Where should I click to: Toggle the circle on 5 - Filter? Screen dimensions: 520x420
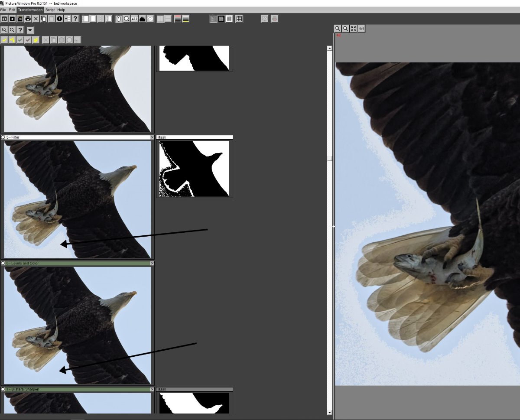point(3,137)
